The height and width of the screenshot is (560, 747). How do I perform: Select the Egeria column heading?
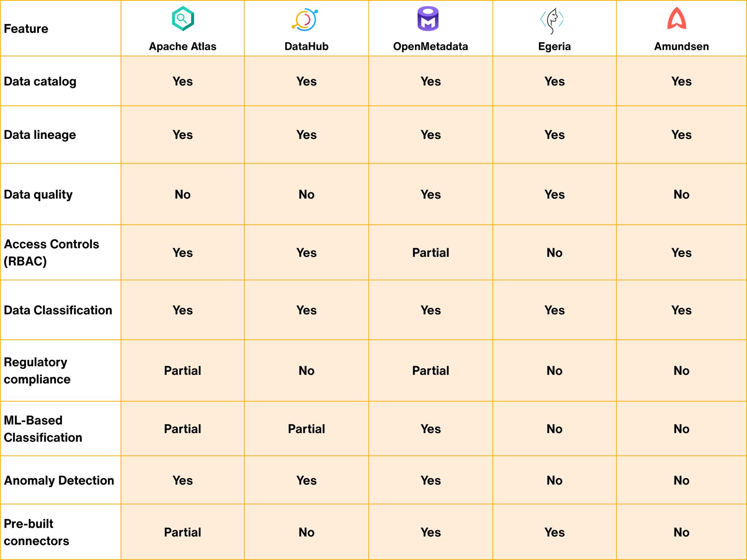(554, 47)
